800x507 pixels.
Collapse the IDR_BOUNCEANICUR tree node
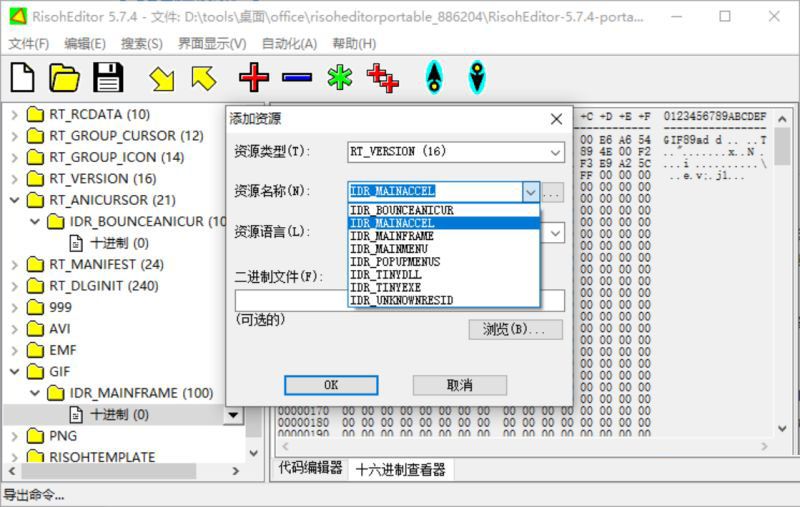[x=35, y=222]
